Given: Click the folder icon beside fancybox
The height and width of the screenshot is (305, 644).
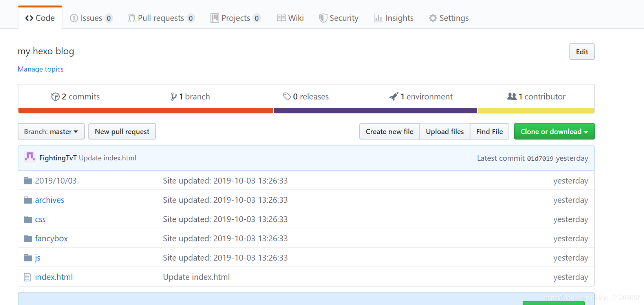Looking at the screenshot, I should (28, 239).
